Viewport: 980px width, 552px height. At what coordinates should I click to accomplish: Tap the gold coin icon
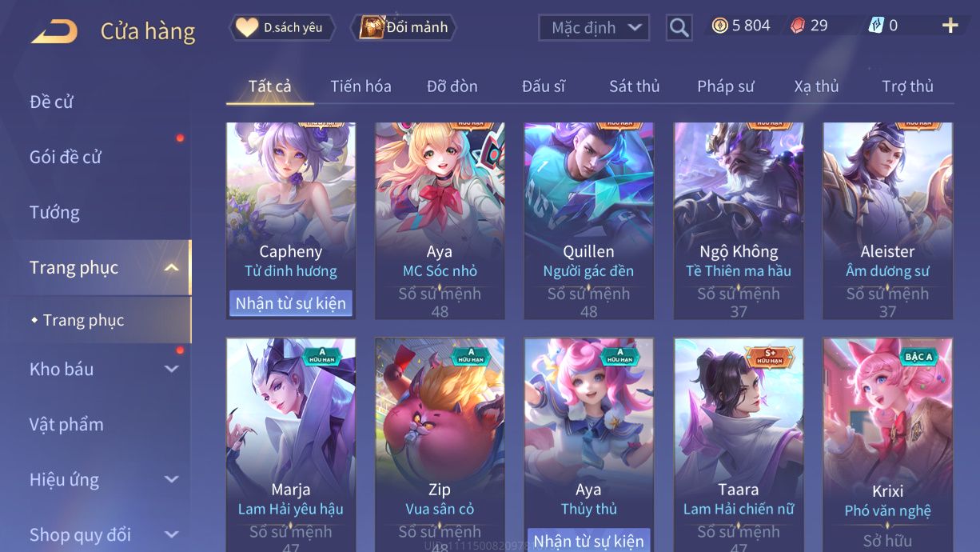click(x=719, y=26)
